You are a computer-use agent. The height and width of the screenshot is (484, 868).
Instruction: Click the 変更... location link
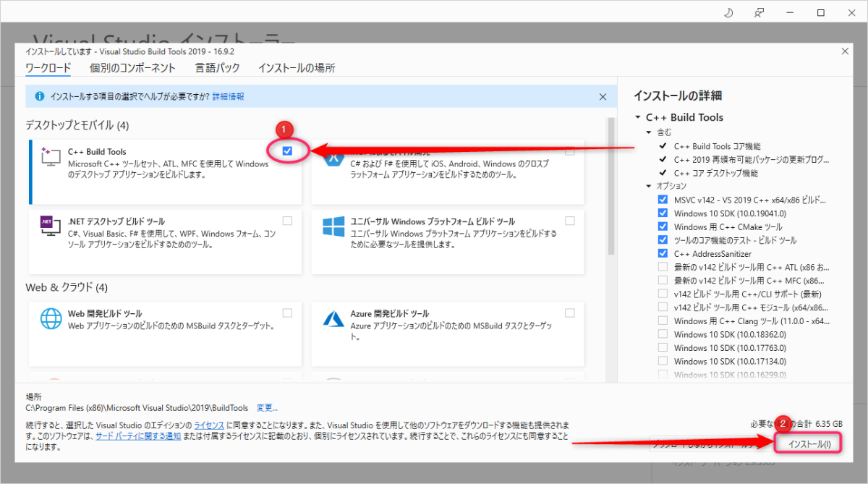267,408
